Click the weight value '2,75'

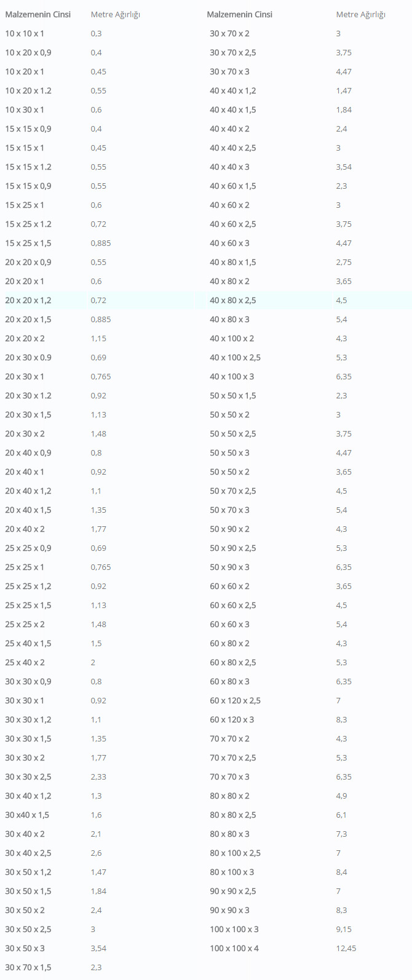344,262
